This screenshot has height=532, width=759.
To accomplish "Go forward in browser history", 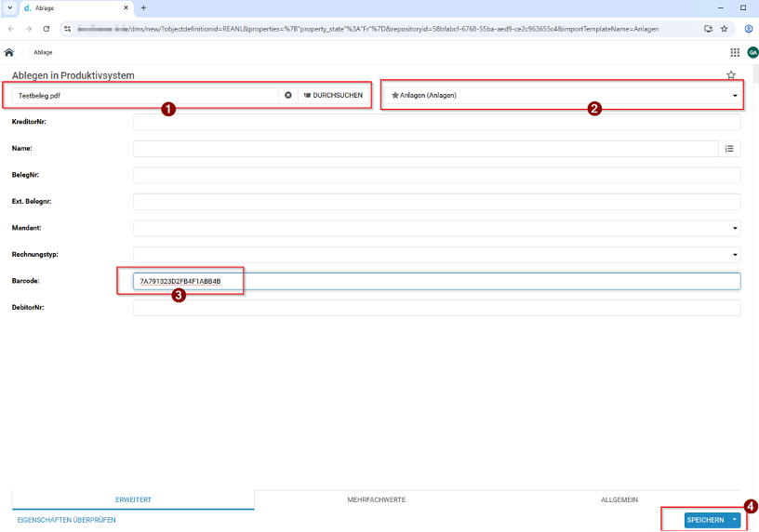I will pyautogui.click(x=29, y=29).
